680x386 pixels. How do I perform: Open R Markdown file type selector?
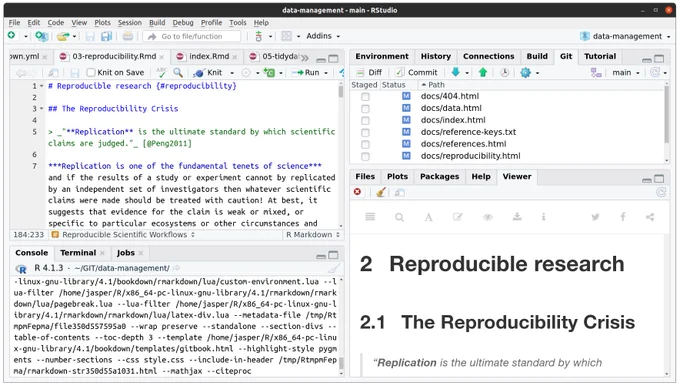313,235
